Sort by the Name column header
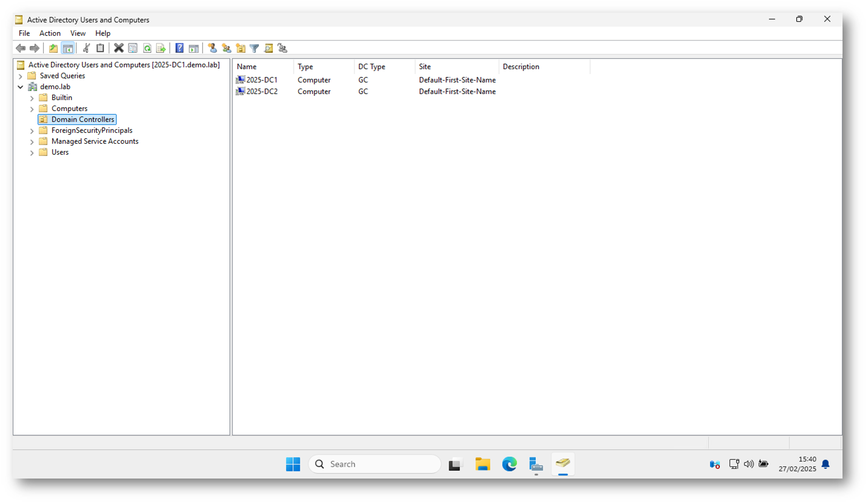Viewport: 868px width, 504px height. [x=263, y=67]
